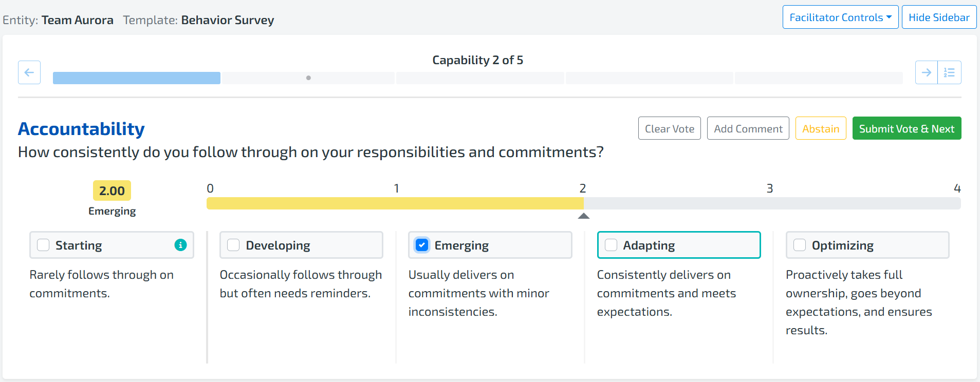
Task: Click Hide Sidebar button
Action: pos(939,17)
